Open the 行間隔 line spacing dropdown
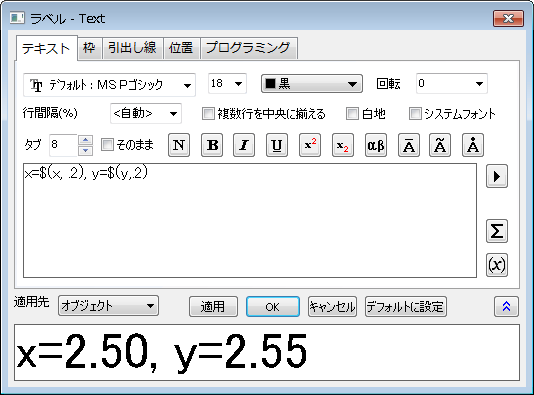 tap(146, 113)
